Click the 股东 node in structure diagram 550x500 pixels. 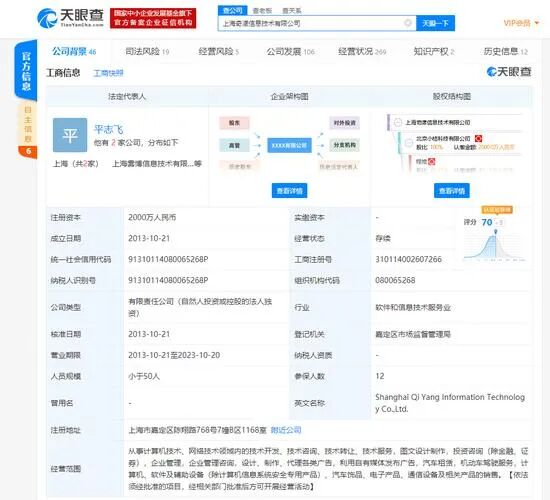point(234,123)
